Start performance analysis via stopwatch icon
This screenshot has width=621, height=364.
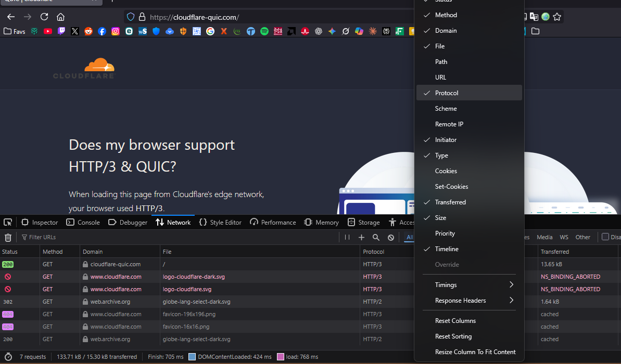tap(8, 357)
